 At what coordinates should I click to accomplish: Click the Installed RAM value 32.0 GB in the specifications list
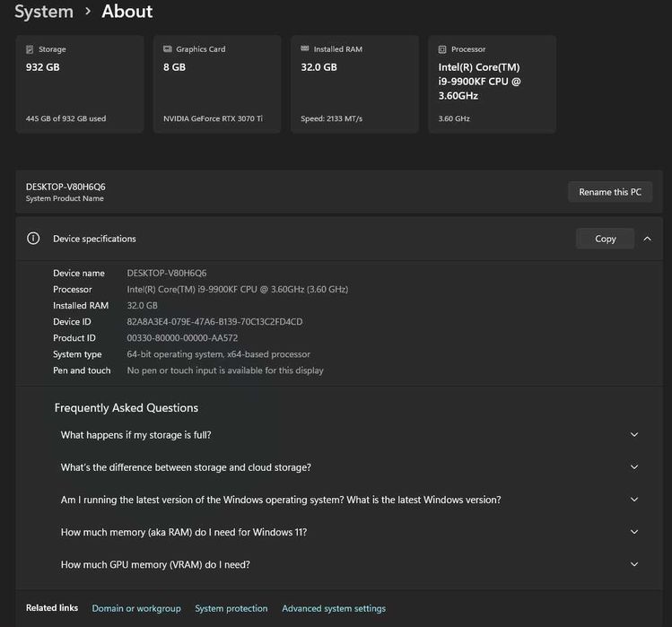tap(143, 306)
